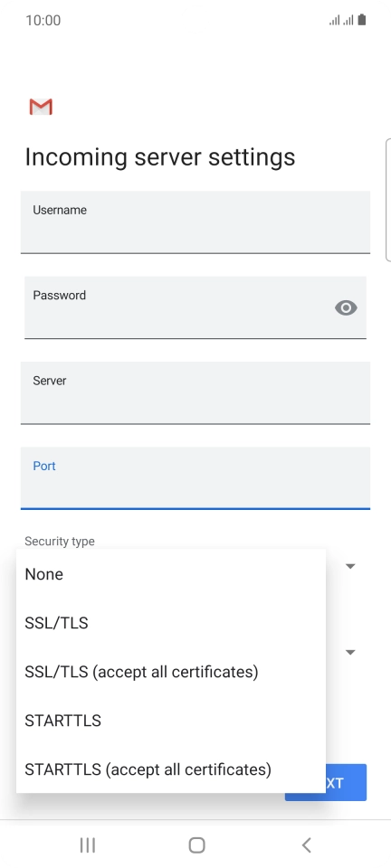Select STARTTLS (accept all certificates)
391x868 pixels.
(171, 769)
